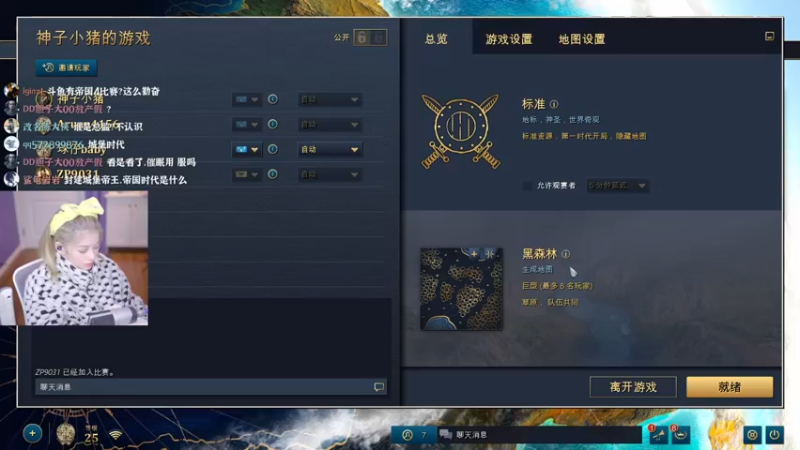Viewport: 800px width, 450px height.
Task: Click the info icon in the third player row
Action: tap(272, 149)
